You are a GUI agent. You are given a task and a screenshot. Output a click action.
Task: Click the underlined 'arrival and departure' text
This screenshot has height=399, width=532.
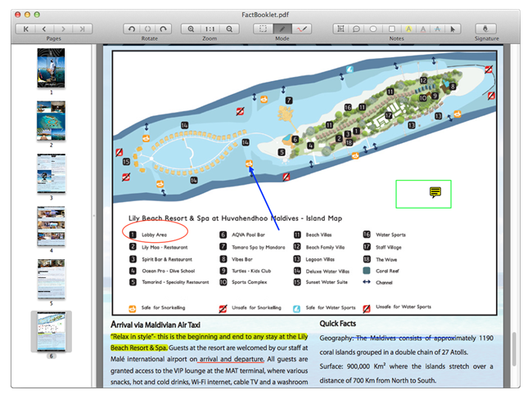[232, 359]
